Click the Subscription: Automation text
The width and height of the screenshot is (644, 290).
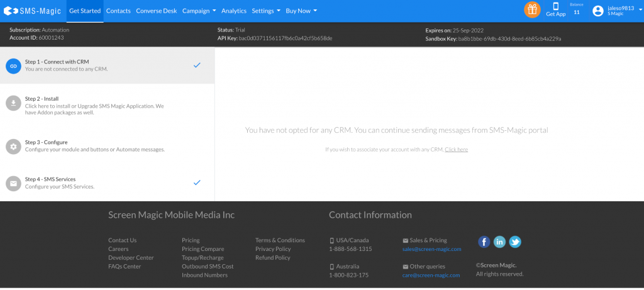[40, 30]
